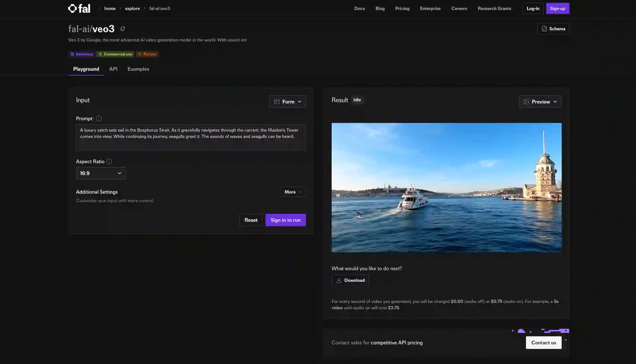The width and height of the screenshot is (636, 364).
Task: Click Sign in to run
Action: 286,220
